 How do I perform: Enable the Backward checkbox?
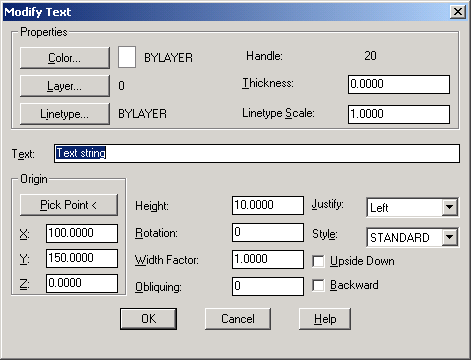point(318,285)
